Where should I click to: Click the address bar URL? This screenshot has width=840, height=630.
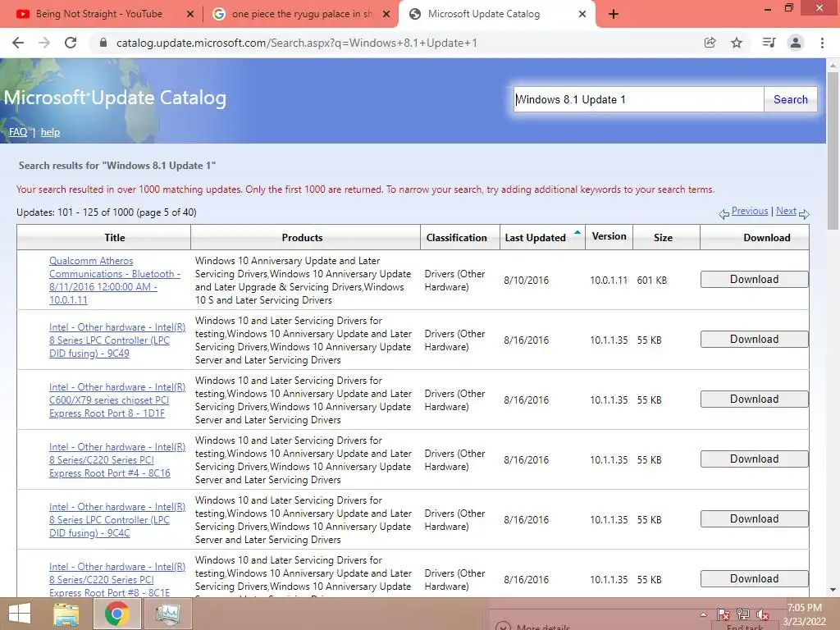(x=297, y=43)
